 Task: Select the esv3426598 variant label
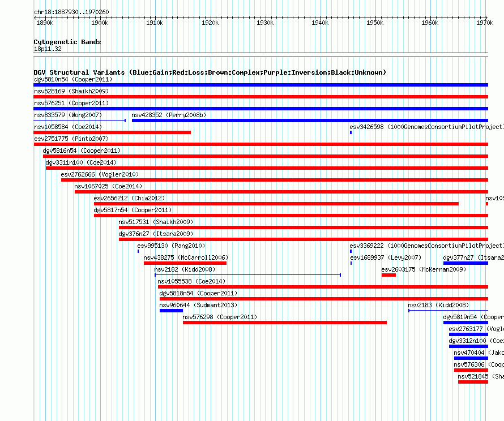pos(427,127)
